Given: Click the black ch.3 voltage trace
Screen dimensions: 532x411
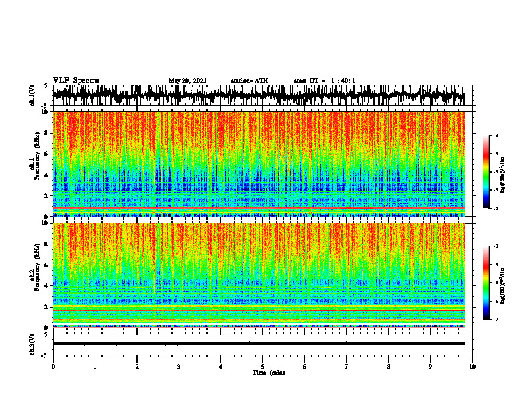Looking at the screenshot, I should [x=259, y=344].
